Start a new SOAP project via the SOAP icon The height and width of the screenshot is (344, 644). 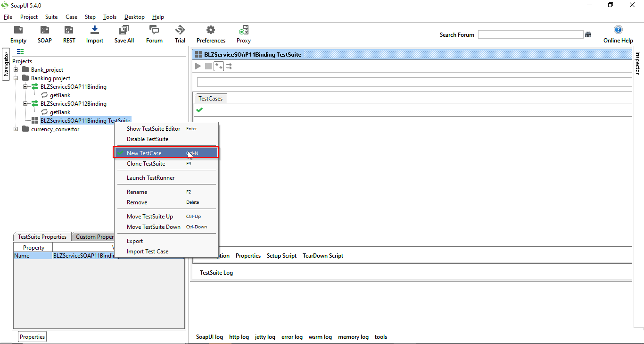pos(44,34)
